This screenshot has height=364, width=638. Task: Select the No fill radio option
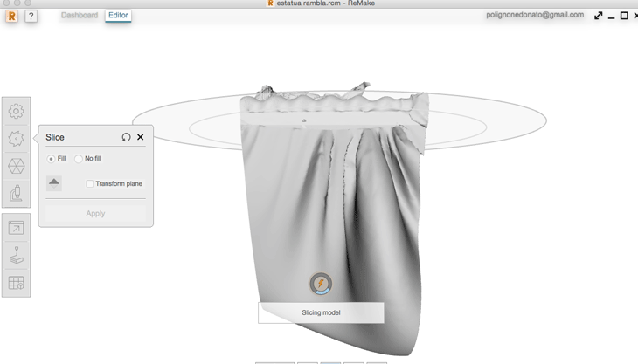(x=79, y=159)
